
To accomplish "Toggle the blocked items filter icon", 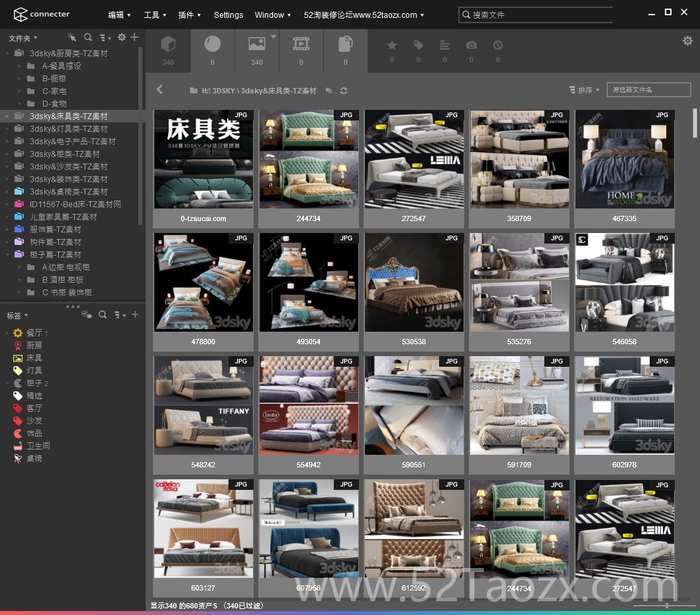I will coord(498,45).
